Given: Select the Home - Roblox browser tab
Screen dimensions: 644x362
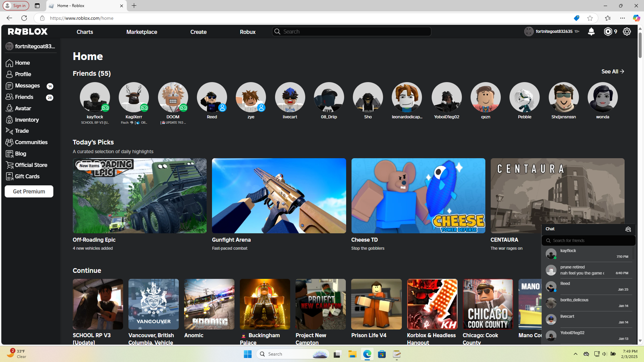Looking at the screenshot, I should [87, 6].
